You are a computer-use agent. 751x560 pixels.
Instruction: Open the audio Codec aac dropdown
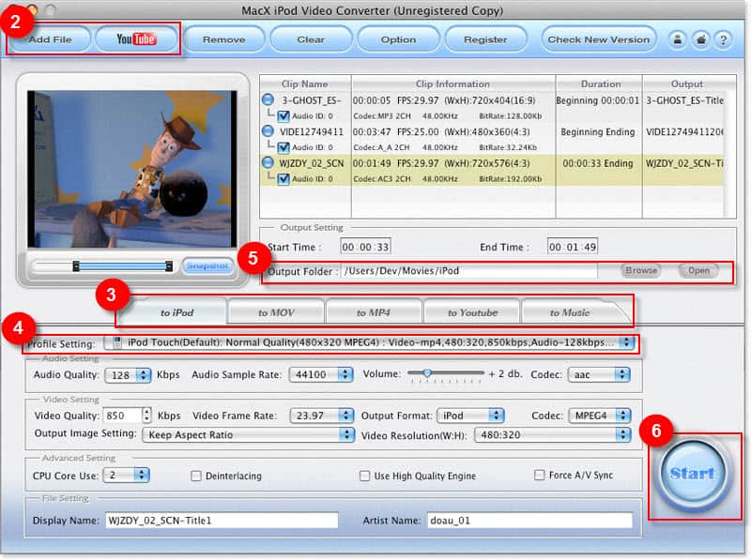(599, 375)
